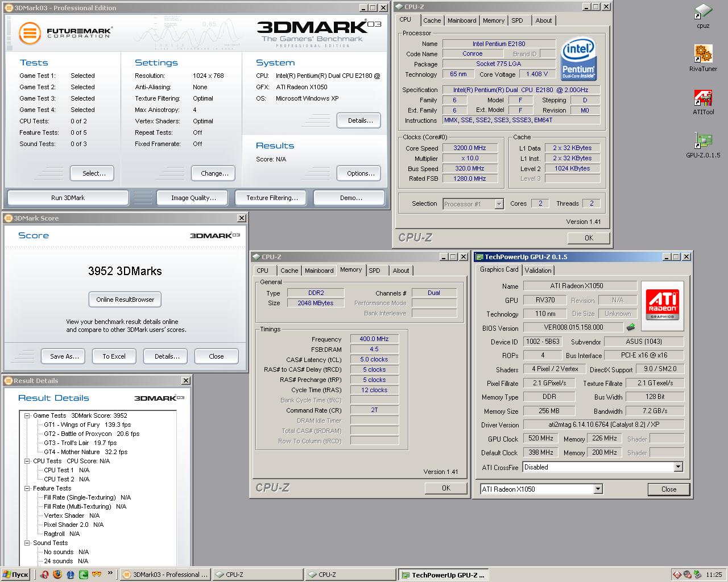Select GT1 - Wings of Fury result row
This screenshot has height=582, width=728.
87,425
